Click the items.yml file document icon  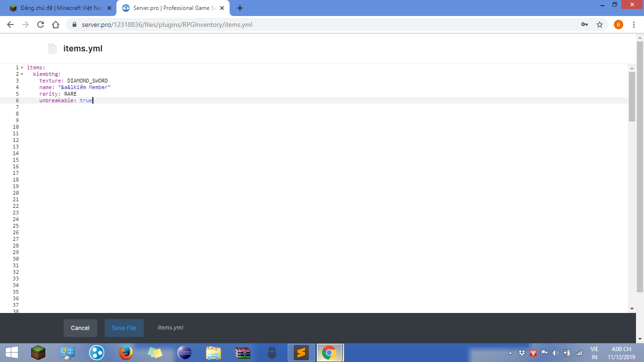tap(52, 49)
